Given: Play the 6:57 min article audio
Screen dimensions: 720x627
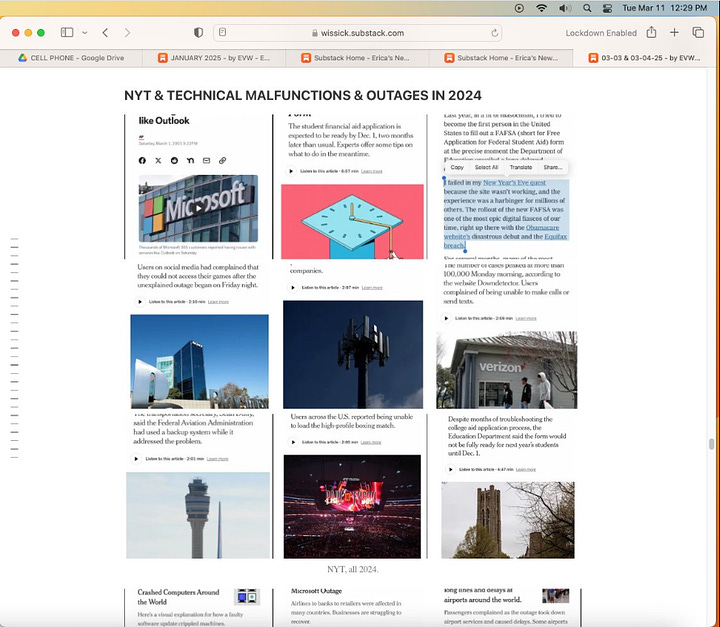Looking at the screenshot, I should click(x=291, y=171).
